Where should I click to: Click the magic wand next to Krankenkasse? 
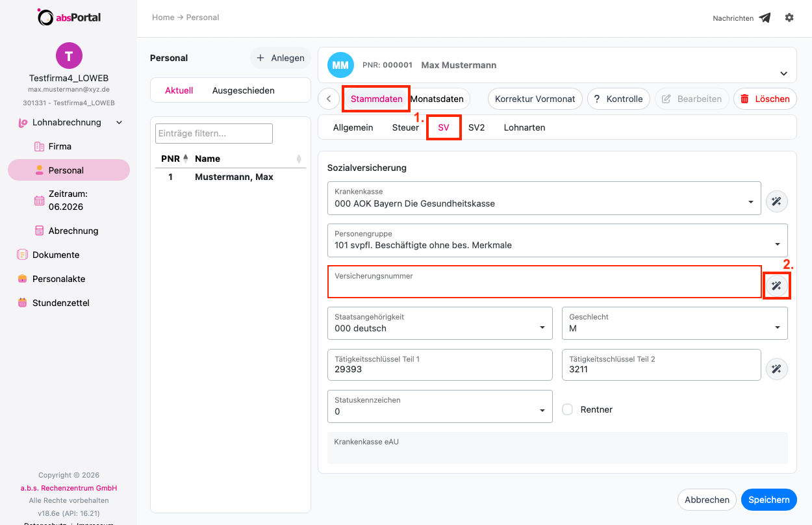(776, 202)
